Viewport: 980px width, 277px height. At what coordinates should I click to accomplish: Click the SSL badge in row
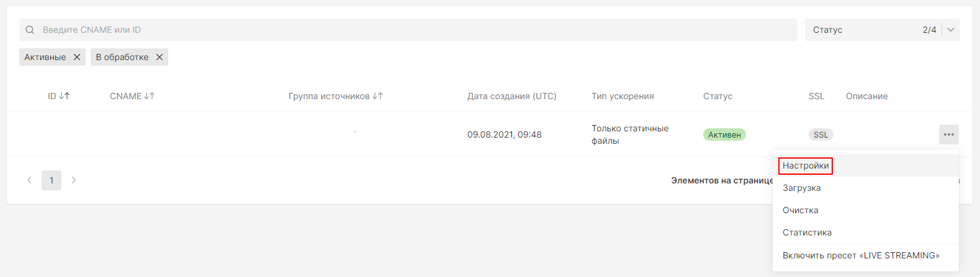pyautogui.click(x=820, y=134)
